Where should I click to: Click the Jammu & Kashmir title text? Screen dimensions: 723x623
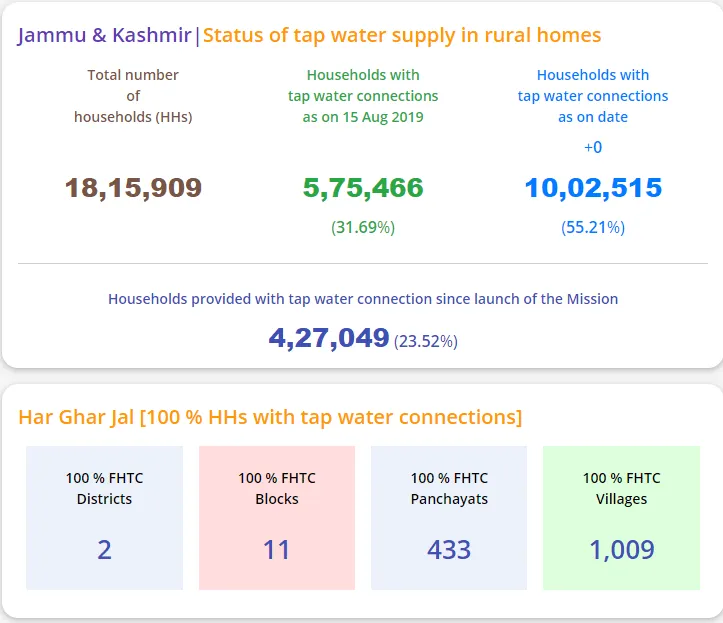(104, 36)
